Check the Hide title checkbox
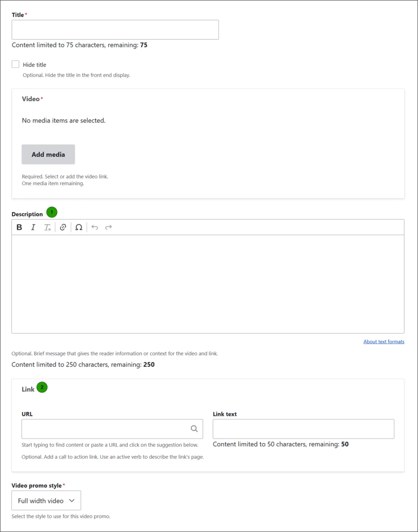 [x=15, y=64]
